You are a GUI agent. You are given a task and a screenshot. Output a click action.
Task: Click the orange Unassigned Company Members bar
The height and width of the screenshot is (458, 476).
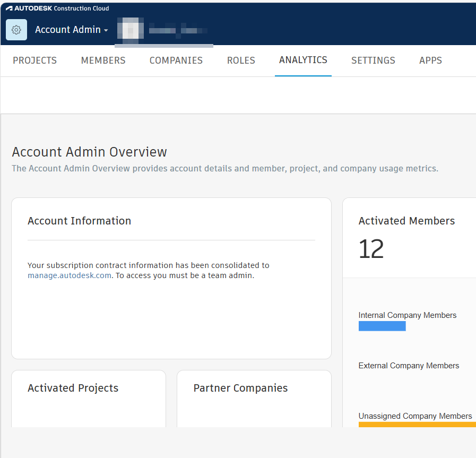tap(417, 425)
